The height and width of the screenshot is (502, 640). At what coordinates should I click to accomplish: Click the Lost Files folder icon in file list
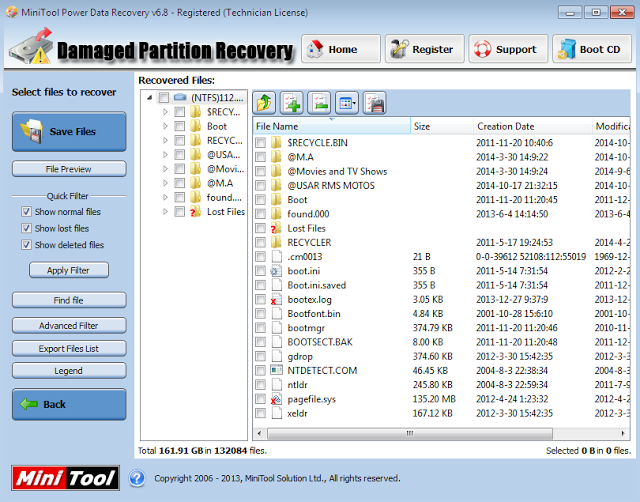(x=276, y=228)
